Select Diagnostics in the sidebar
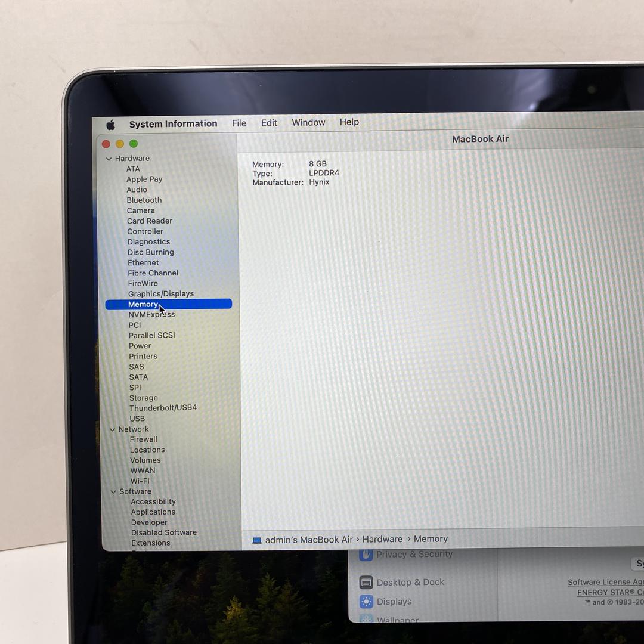 148,242
